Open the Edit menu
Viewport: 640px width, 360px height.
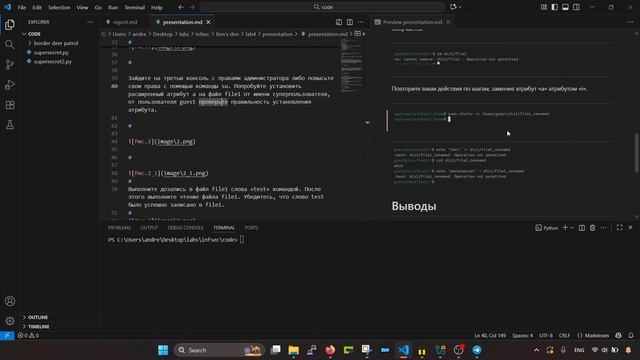37,7
